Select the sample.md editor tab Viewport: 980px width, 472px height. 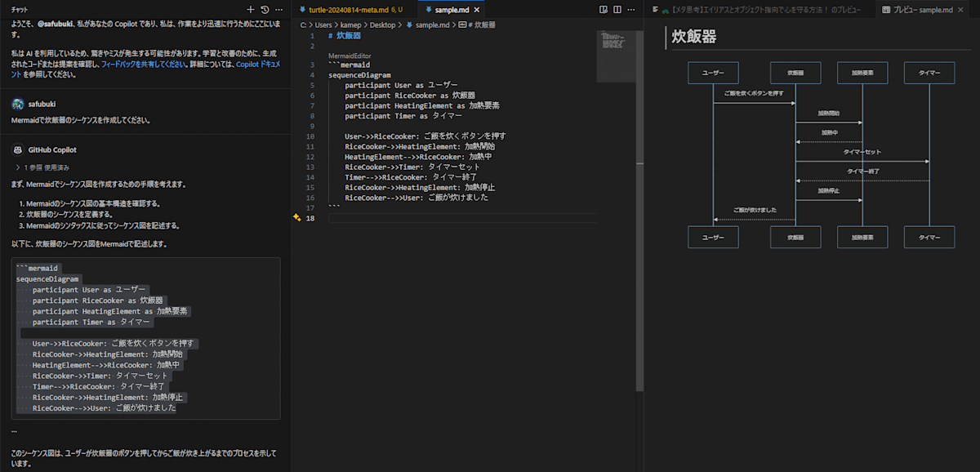point(452,10)
